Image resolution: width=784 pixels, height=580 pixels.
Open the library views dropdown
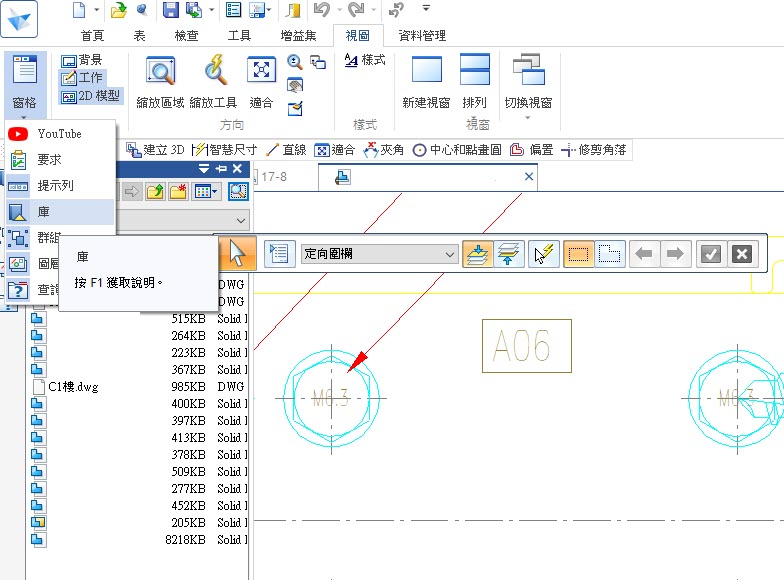[206, 192]
